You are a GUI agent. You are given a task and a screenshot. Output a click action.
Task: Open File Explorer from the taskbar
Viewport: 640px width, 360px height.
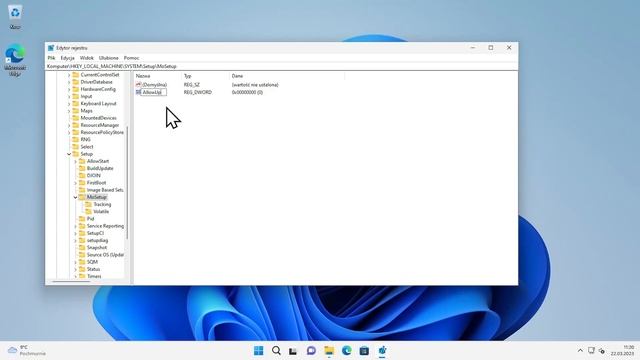329,351
